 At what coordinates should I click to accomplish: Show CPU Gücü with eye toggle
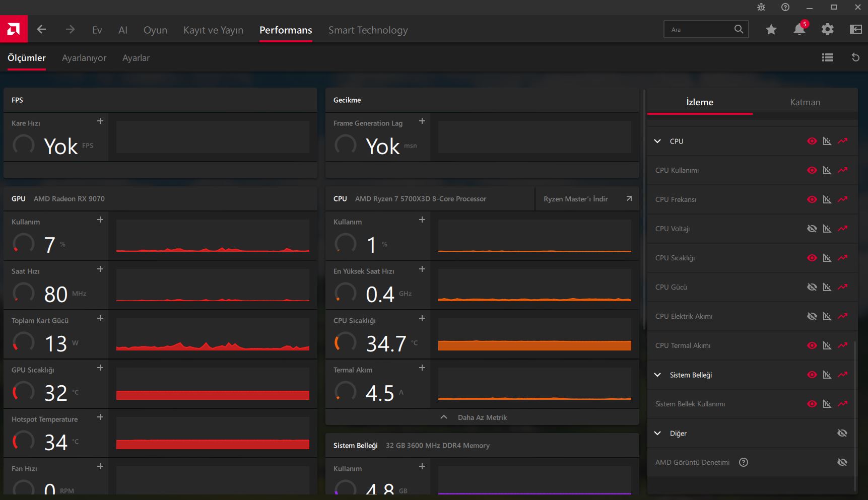point(812,287)
